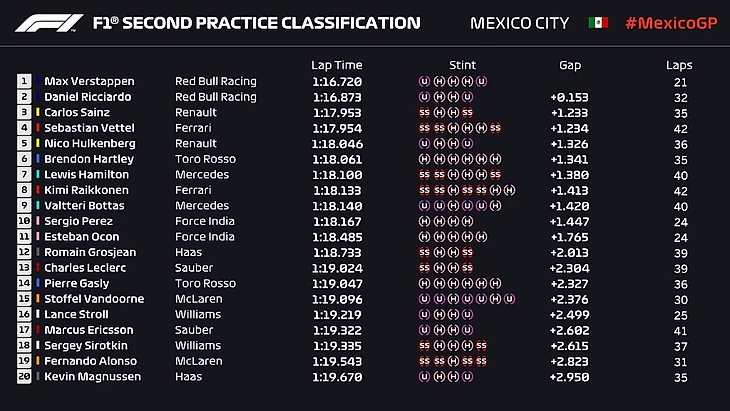The image size is (730, 411).
Task: Select driver Fernando Alonso's name
Action: pos(88,361)
